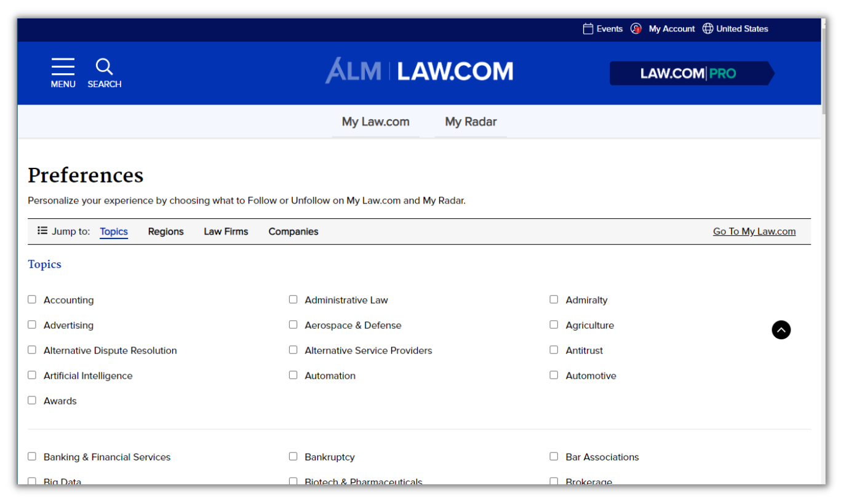Click the scroll-to-top arrow button
This screenshot has height=504, width=849.
click(781, 330)
